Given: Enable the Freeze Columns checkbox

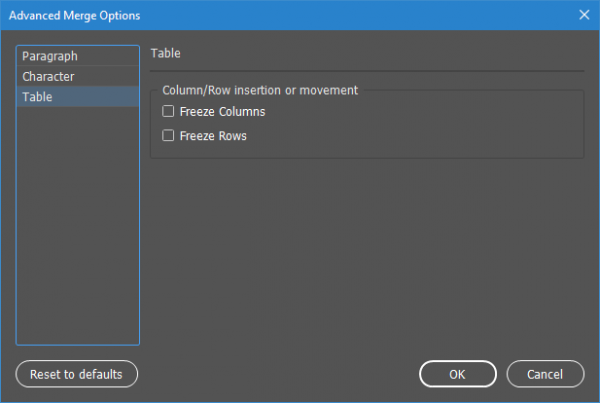Looking at the screenshot, I should coord(168,112).
